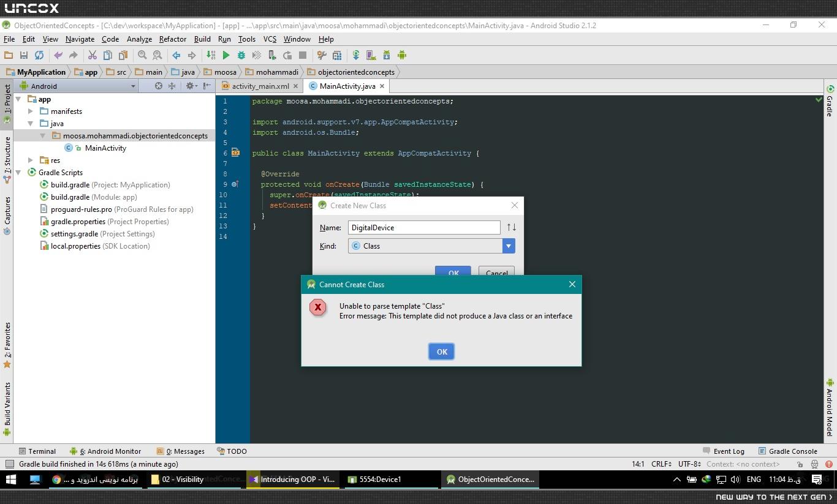Open project panel settings gear
Screen dimensions: 837x504
[x=190, y=86]
